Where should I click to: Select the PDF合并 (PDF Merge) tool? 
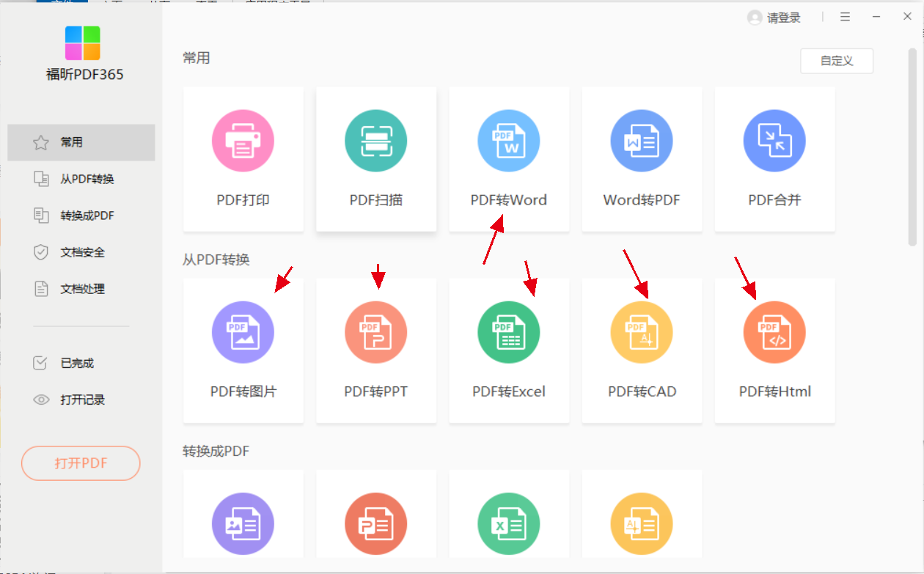(x=774, y=159)
